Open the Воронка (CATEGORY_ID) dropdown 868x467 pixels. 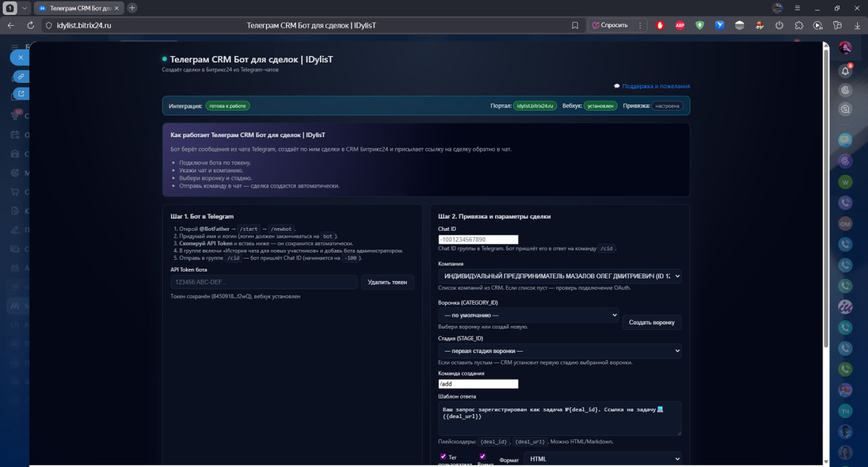[528, 315]
